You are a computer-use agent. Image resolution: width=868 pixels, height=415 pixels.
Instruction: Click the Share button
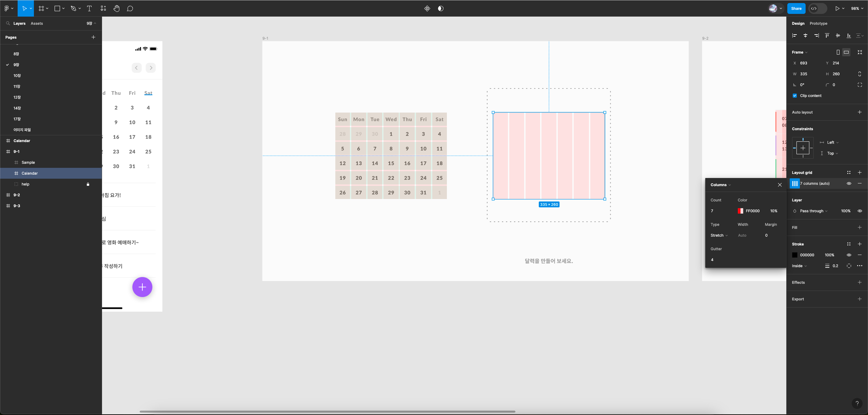(796, 8)
